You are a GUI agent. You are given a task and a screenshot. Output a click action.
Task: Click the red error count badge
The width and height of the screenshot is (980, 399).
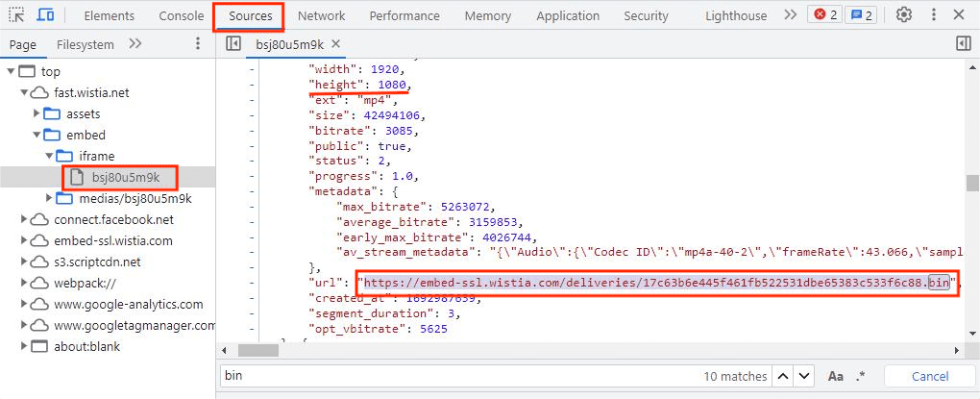[x=823, y=15]
